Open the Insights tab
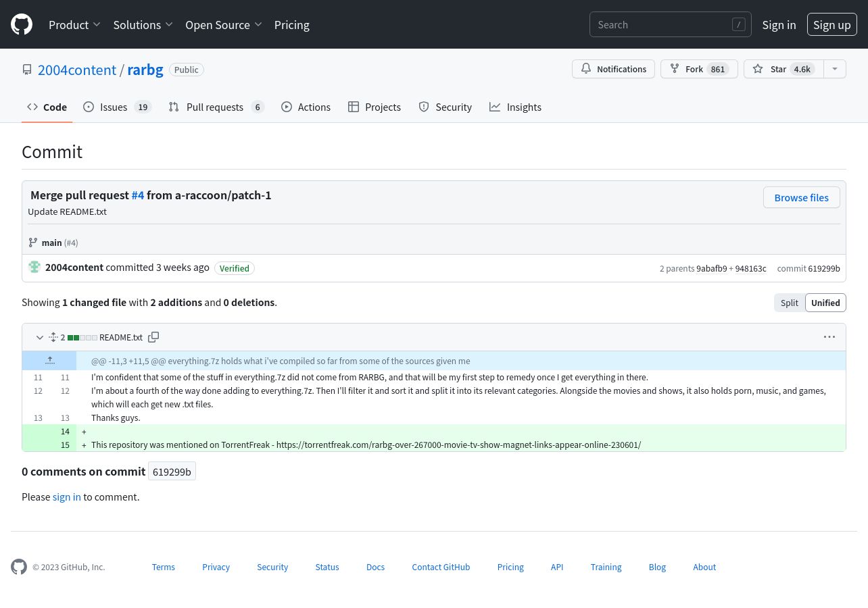868x608 pixels. tap(515, 107)
